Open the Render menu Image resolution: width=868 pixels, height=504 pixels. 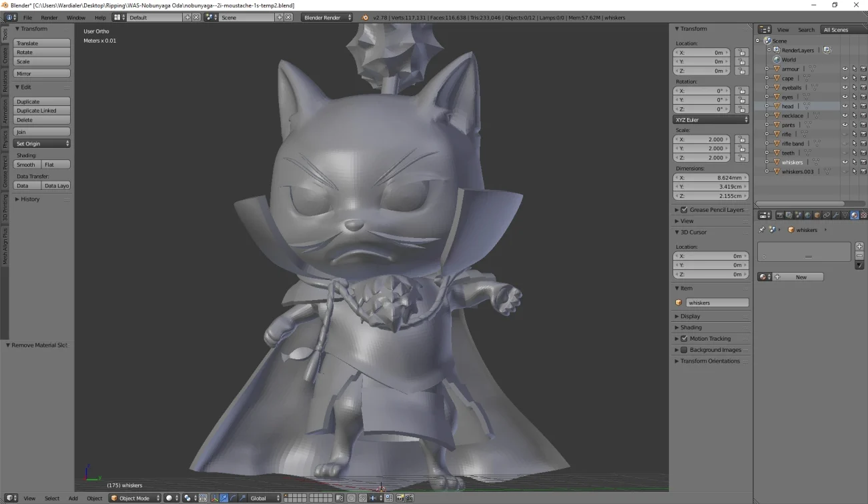coord(49,17)
